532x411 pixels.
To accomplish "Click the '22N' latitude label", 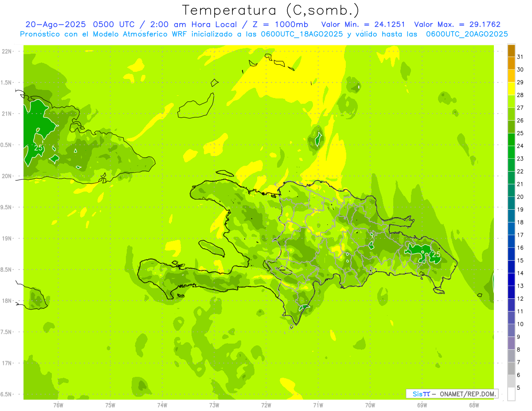I will point(6,51).
